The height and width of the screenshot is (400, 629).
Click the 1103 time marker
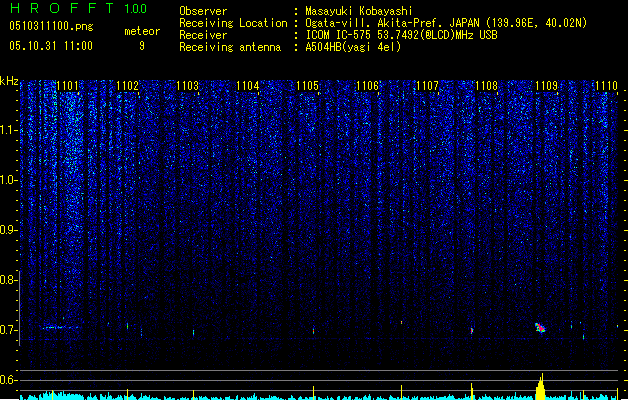pos(187,86)
